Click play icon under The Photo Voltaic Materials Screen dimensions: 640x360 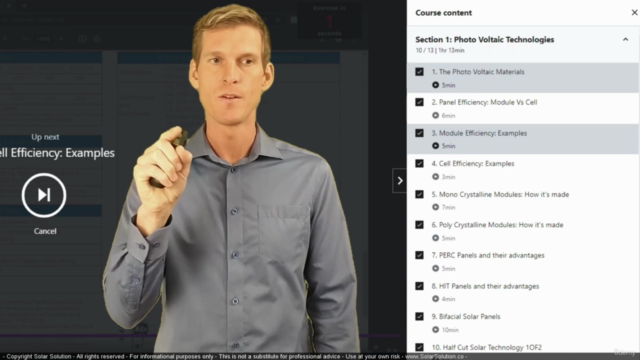pos(436,85)
